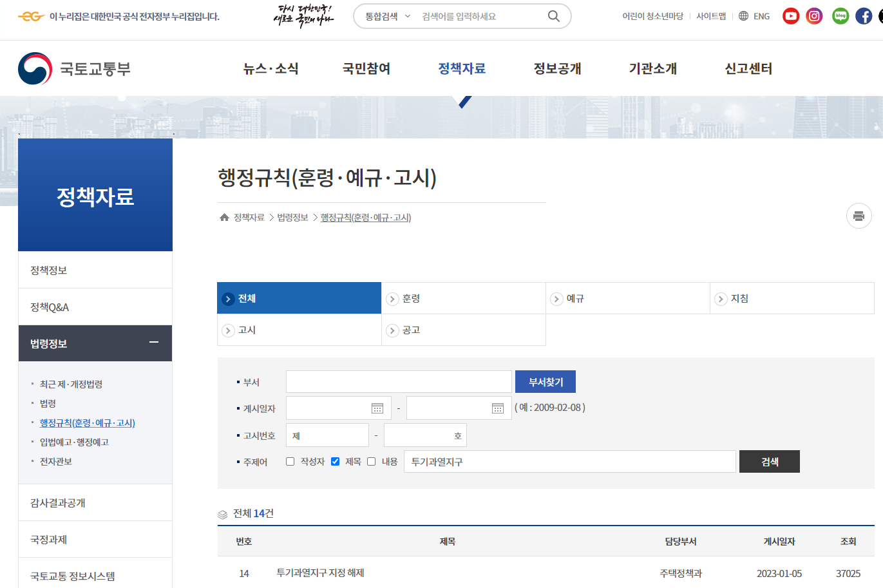Select the 지침 tab
Viewport: 883px width, 588px height.
pyautogui.click(x=792, y=298)
